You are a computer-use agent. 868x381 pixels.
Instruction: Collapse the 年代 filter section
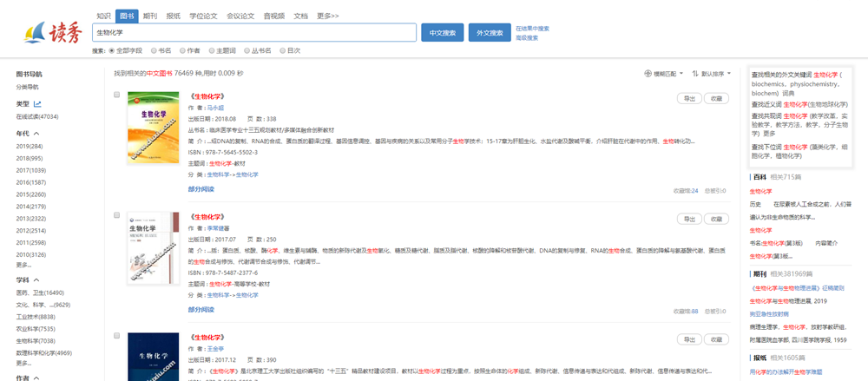point(36,134)
